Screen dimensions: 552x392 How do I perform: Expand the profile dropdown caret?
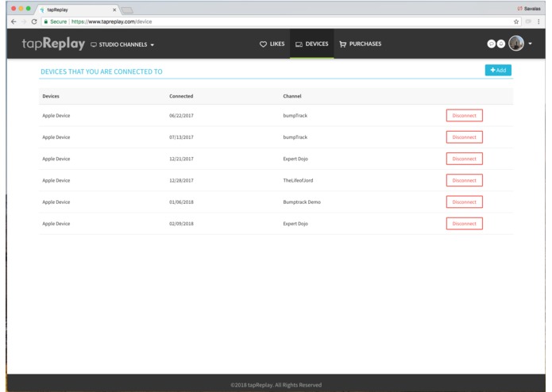click(x=531, y=44)
